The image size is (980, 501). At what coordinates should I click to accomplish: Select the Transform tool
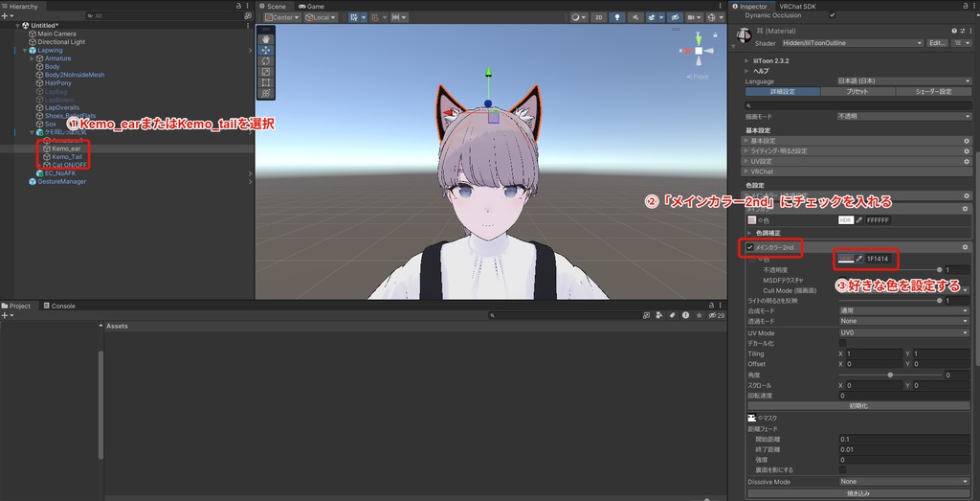click(266, 93)
